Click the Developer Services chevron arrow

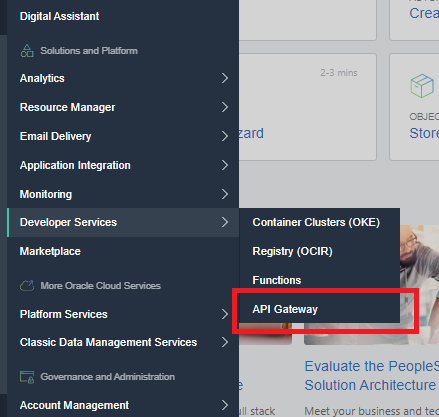(x=225, y=222)
